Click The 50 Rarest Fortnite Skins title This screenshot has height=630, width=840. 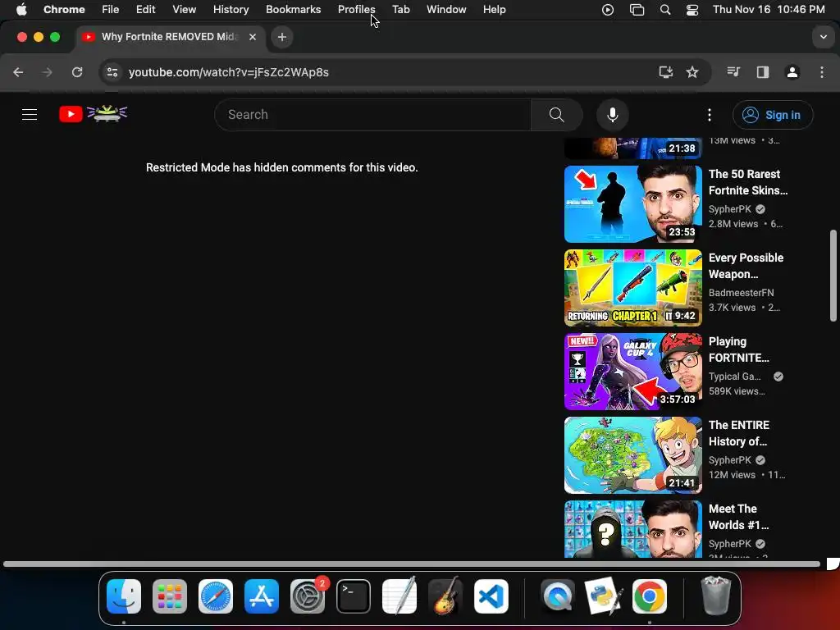(x=748, y=182)
